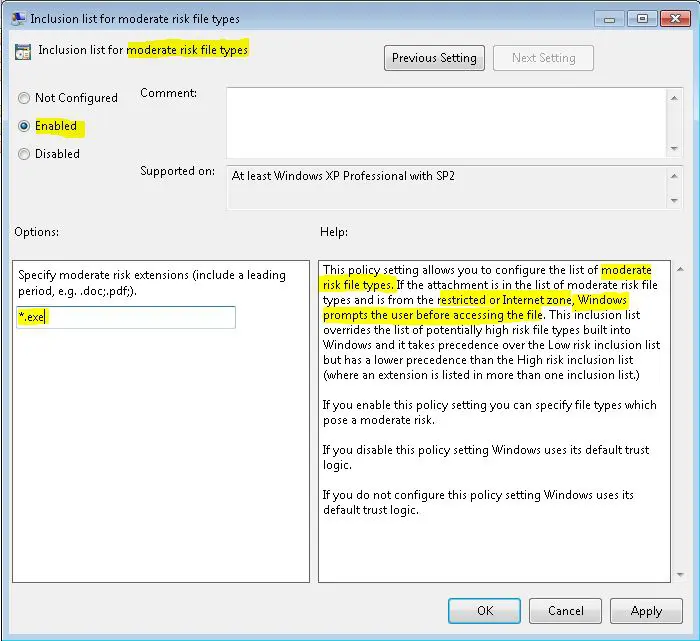700x641 pixels.
Task: Click the 'Supported on:' label
Action: (x=177, y=171)
